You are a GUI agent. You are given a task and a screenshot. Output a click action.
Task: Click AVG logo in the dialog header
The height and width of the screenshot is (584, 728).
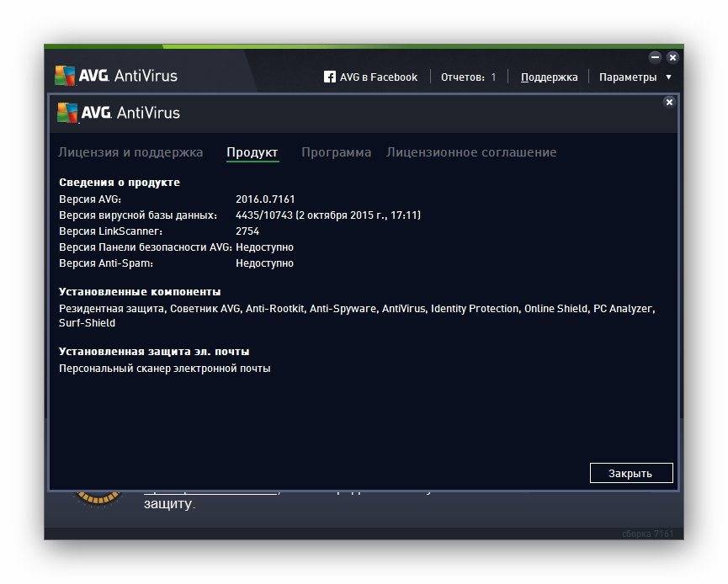(119, 113)
